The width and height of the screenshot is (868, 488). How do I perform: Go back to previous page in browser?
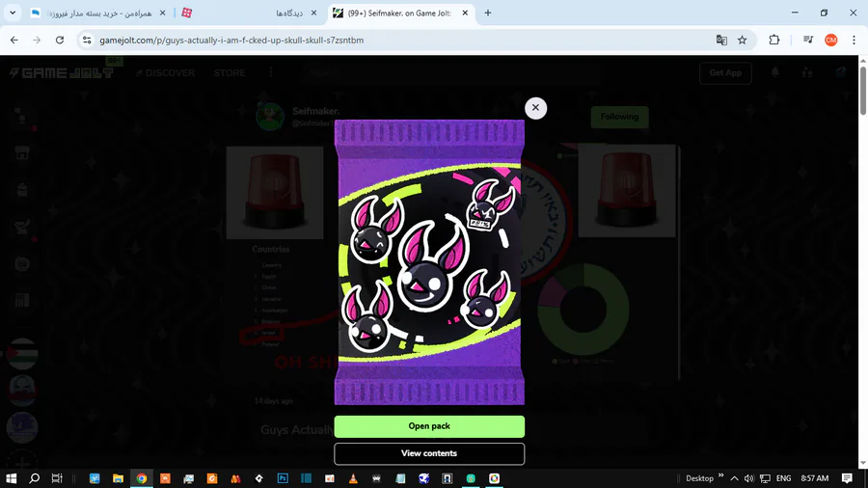point(14,40)
